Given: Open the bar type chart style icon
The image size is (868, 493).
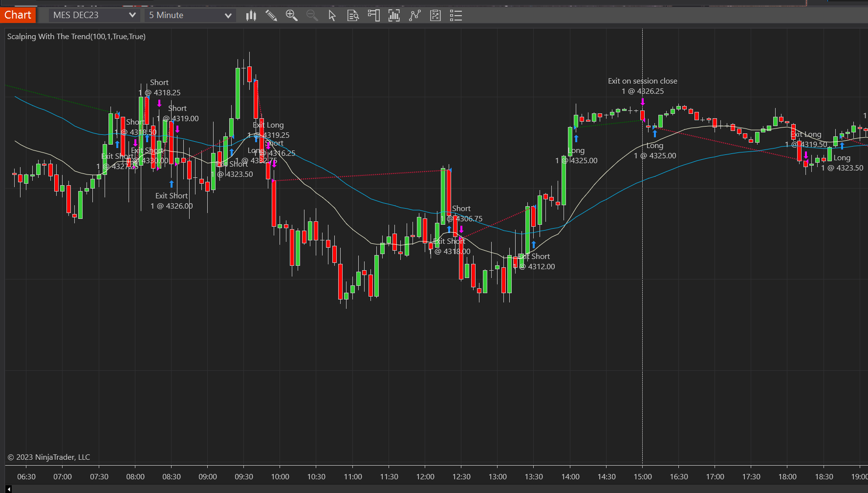Looking at the screenshot, I should (251, 16).
